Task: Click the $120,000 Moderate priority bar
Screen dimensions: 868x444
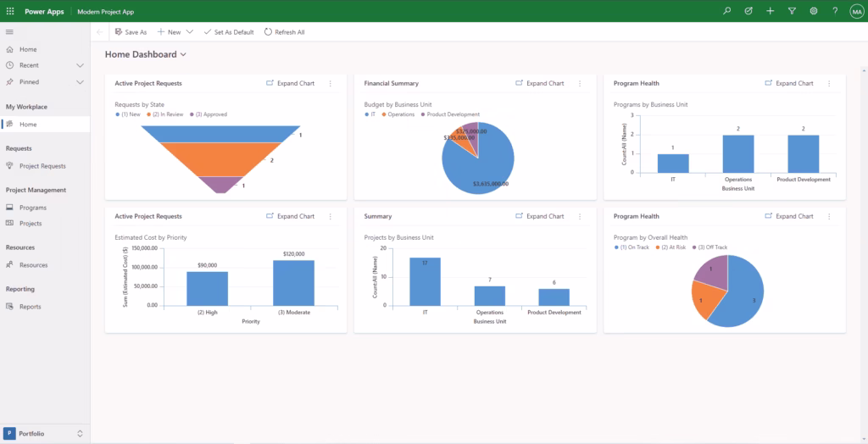Action: coord(293,283)
